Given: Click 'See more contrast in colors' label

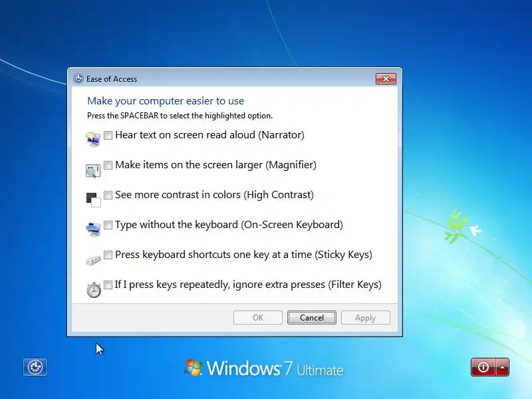Looking at the screenshot, I should point(214,195).
